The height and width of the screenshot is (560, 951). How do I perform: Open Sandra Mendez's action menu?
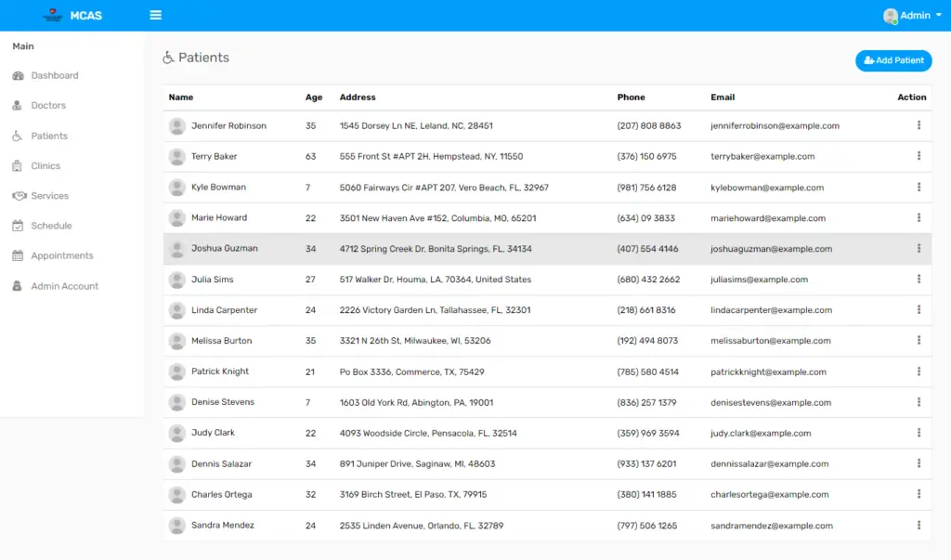tap(919, 525)
